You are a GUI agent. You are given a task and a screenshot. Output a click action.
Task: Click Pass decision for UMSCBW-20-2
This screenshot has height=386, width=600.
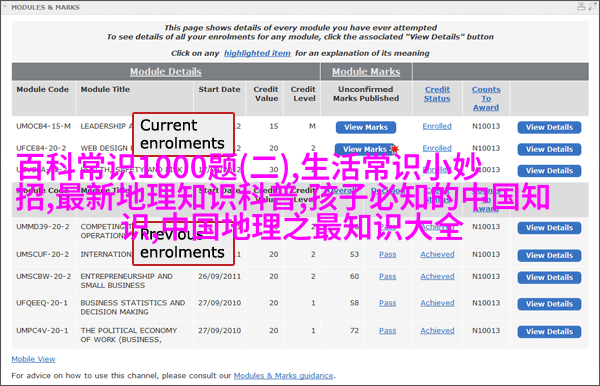click(388, 276)
